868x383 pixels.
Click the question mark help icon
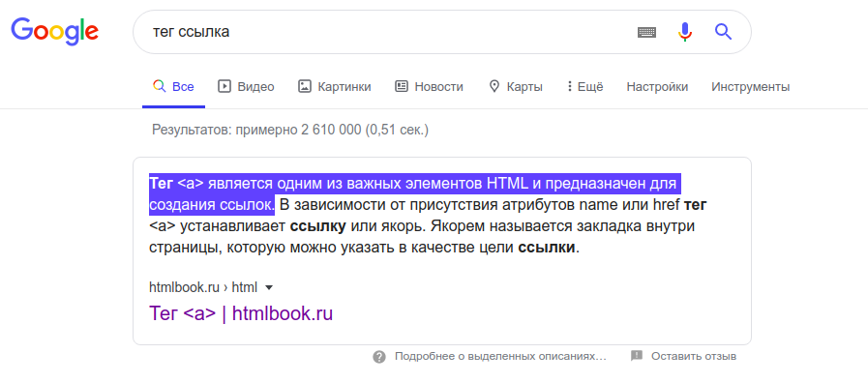(x=379, y=357)
